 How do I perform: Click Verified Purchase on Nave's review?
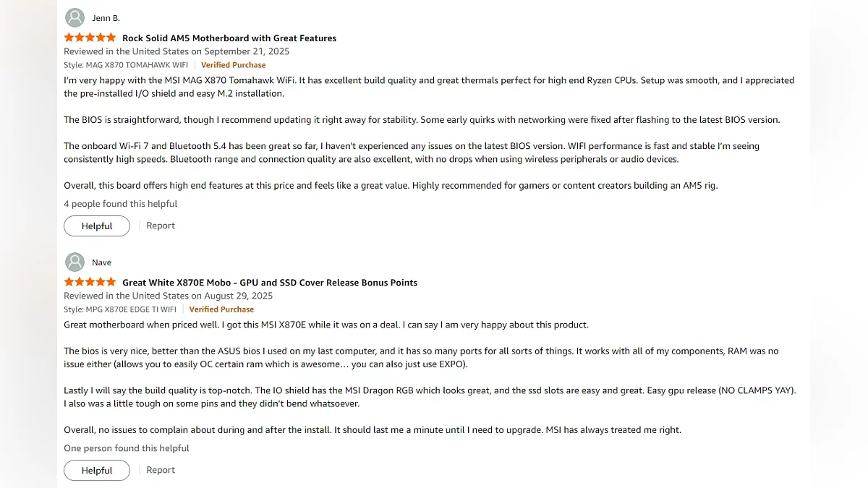coord(221,309)
